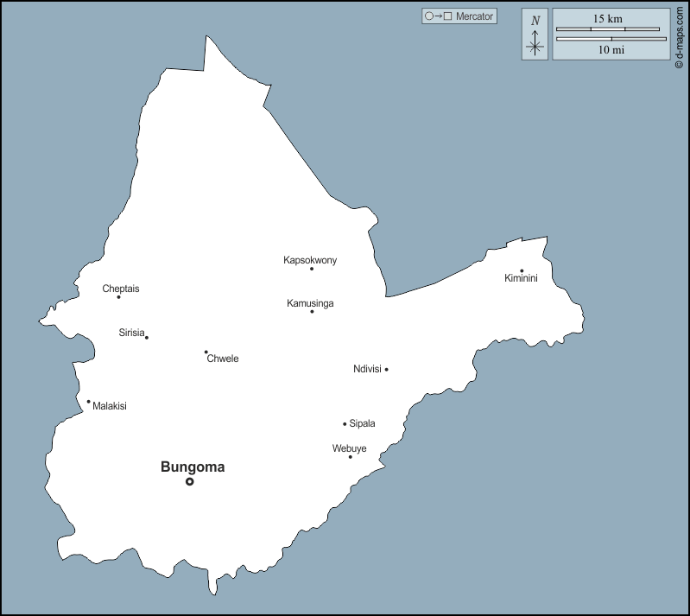The width and height of the screenshot is (690, 616).
Task: Click the north arrow compass icon
Action: click(x=535, y=35)
